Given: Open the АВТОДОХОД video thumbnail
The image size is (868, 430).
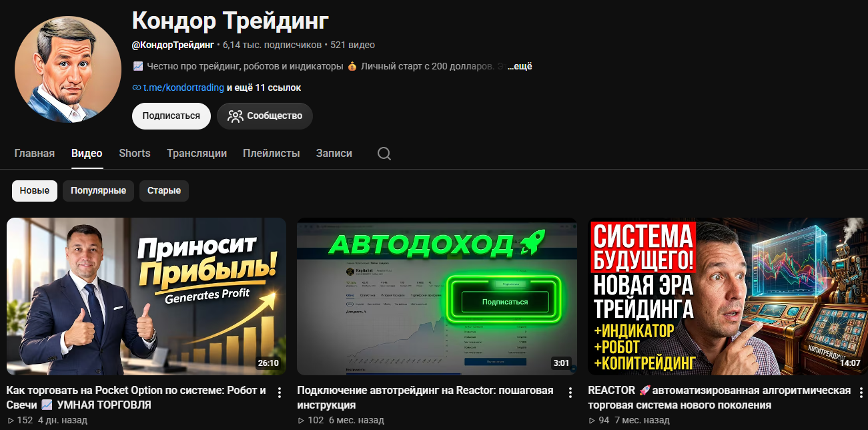Looking at the screenshot, I should point(437,296).
